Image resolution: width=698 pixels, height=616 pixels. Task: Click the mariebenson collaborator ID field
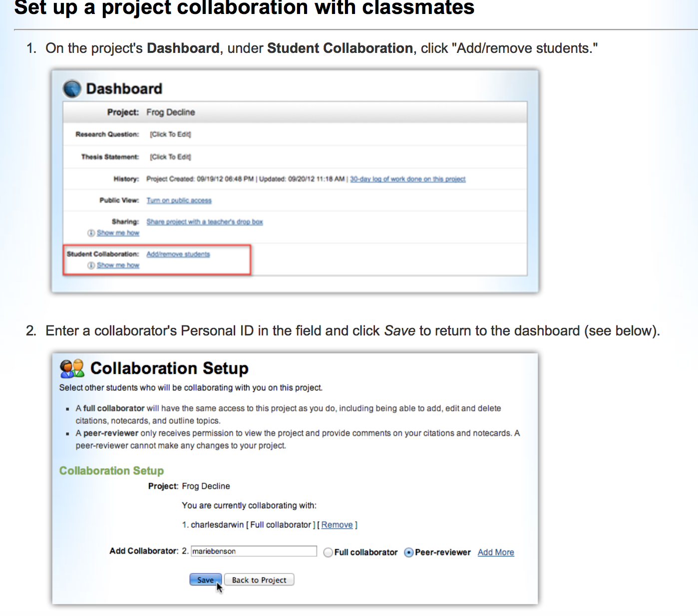click(254, 551)
